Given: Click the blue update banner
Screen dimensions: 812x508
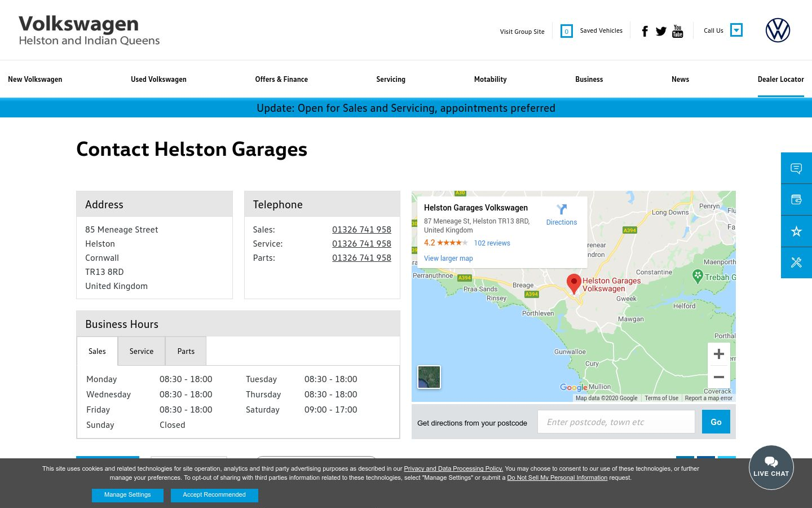Looking at the screenshot, I should coord(406,108).
